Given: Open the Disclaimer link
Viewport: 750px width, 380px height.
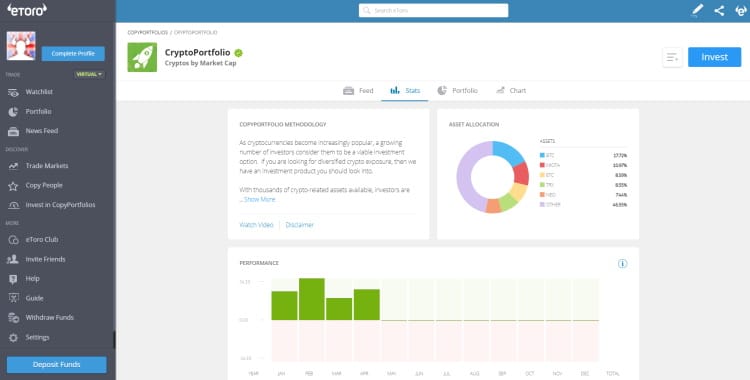Looking at the screenshot, I should click(x=299, y=225).
